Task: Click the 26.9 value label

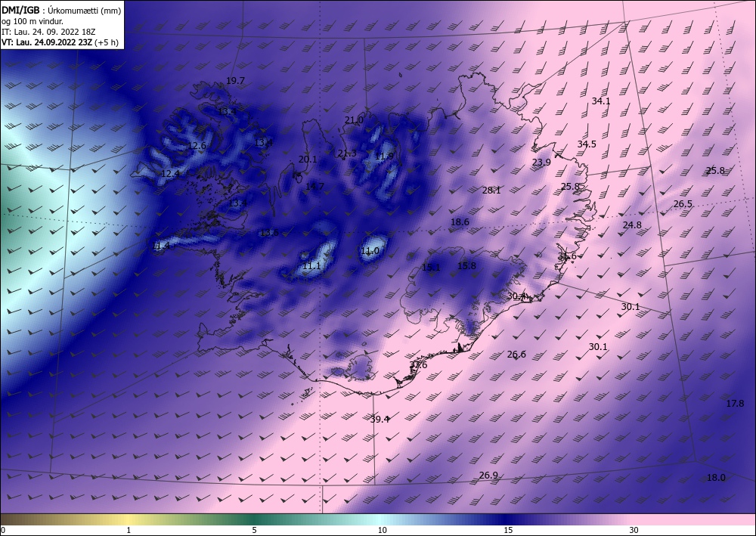Action: coord(488,476)
